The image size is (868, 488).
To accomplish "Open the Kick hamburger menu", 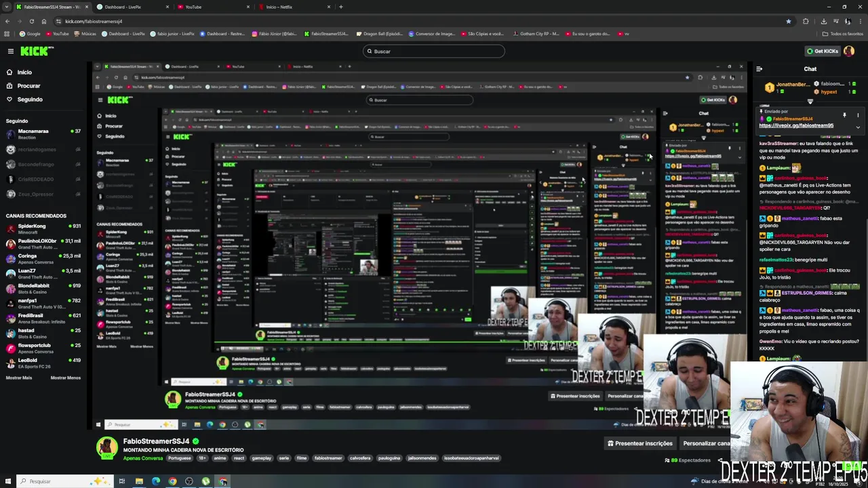I will click(x=10, y=51).
